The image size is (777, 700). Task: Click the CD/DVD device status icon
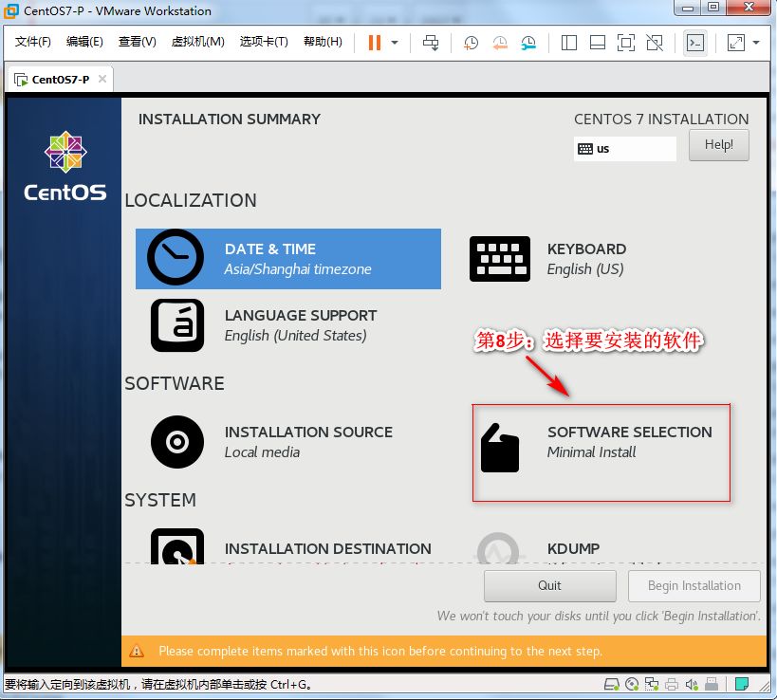click(x=632, y=682)
